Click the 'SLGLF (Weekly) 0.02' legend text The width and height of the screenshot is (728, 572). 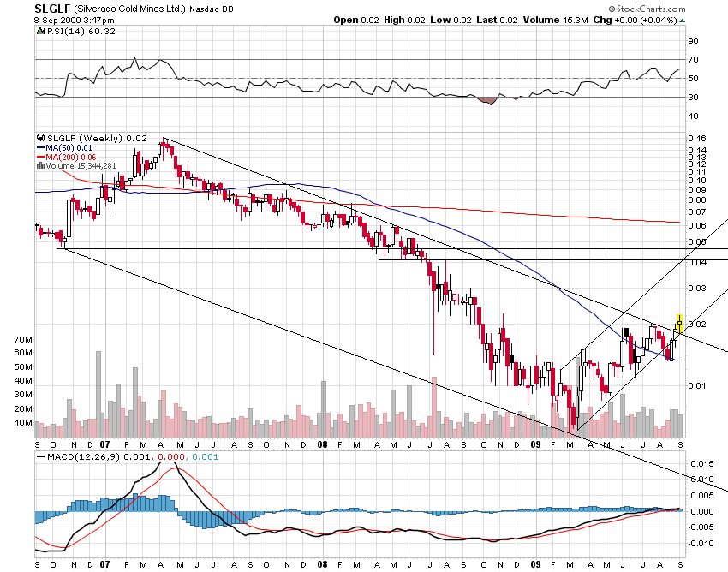click(97, 139)
